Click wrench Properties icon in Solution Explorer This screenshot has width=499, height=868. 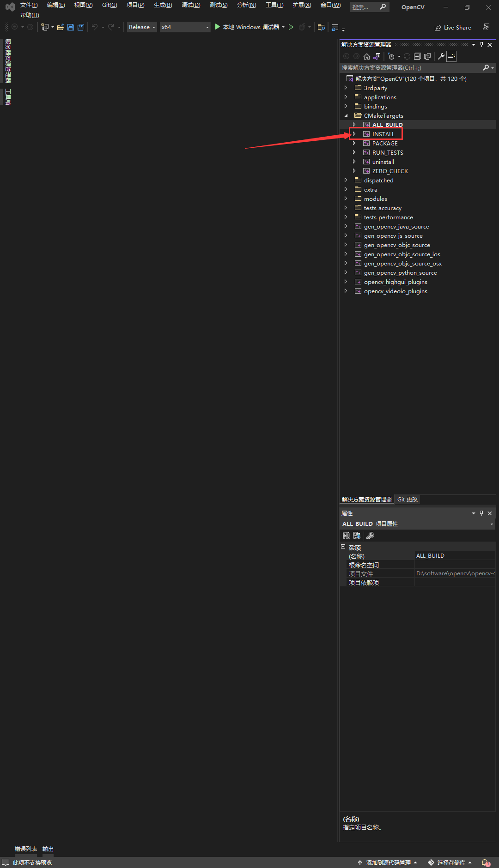click(441, 56)
